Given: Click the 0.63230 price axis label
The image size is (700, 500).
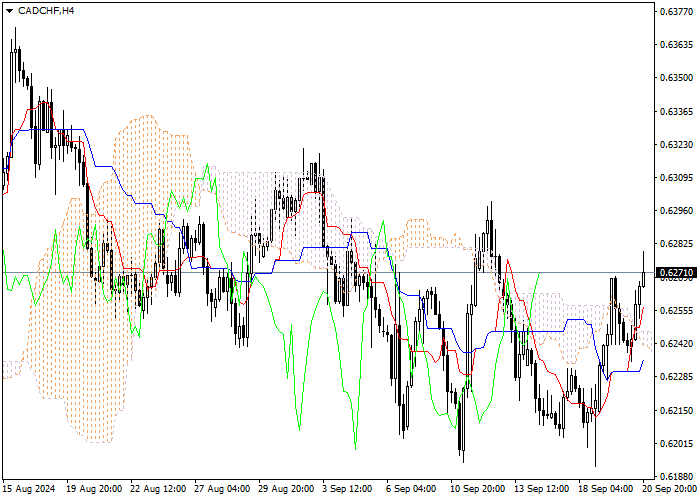Looking at the screenshot, I should 676,144.
